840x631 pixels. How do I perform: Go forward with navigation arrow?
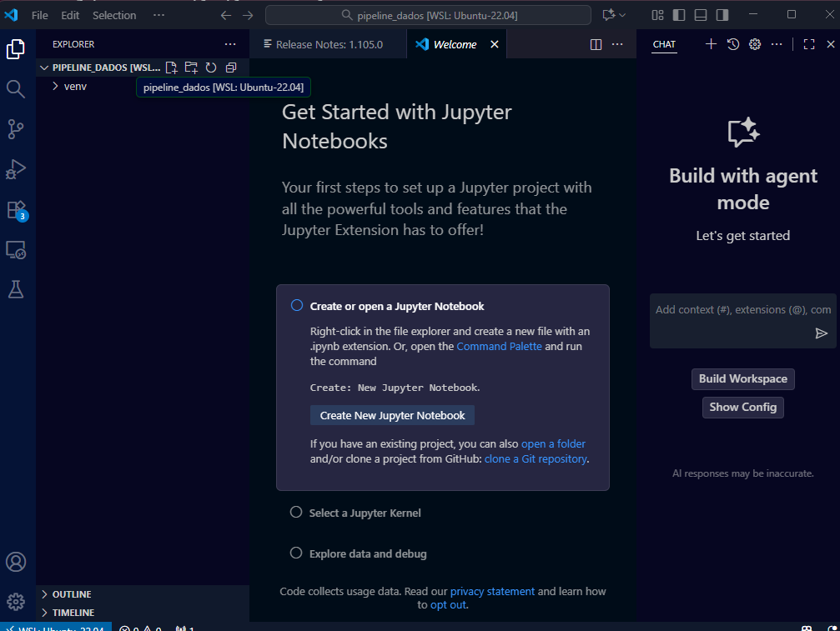click(248, 16)
